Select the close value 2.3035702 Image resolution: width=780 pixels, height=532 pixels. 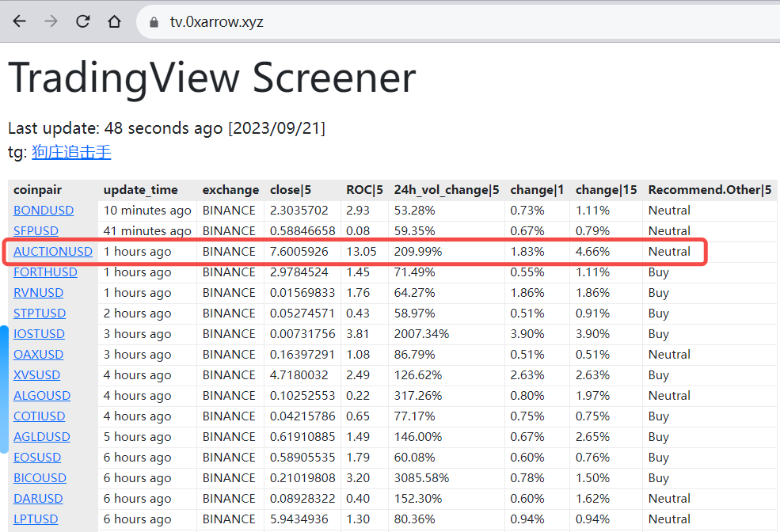pyautogui.click(x=299, y=211)
